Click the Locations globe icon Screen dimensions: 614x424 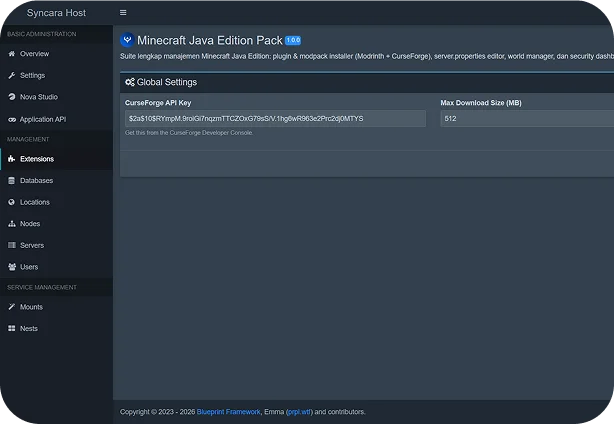(x=12, y=202)
